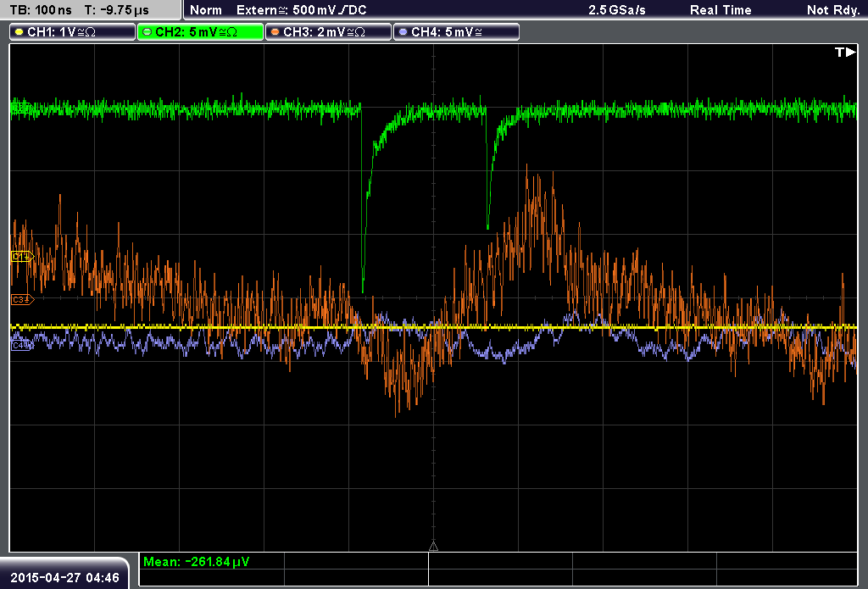Viewport: 868px width, 589px height.
Task: Click the 2.5 GSa/s sample rate
Action: [617, 10]
